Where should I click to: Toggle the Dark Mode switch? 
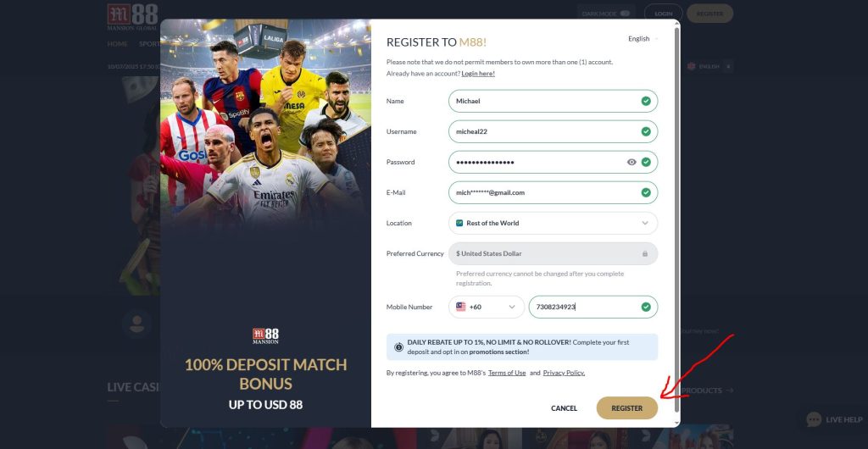[x=625, y=14]
